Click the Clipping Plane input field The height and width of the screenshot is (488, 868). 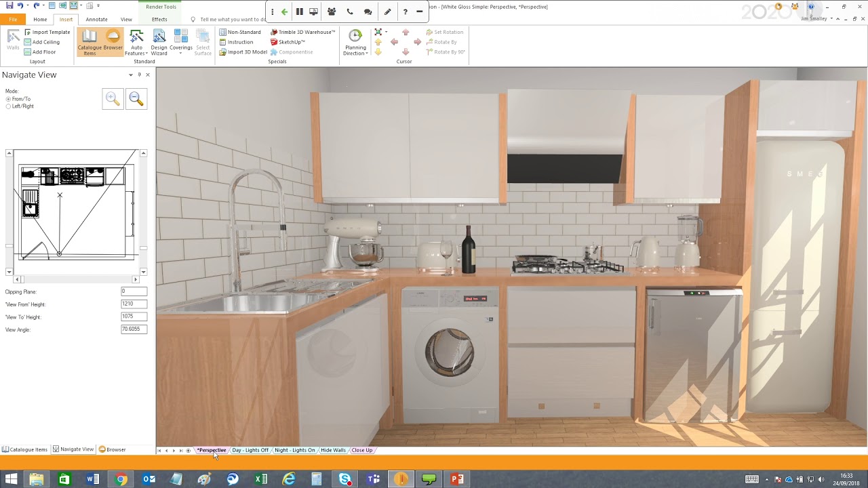tap(134, 291)
